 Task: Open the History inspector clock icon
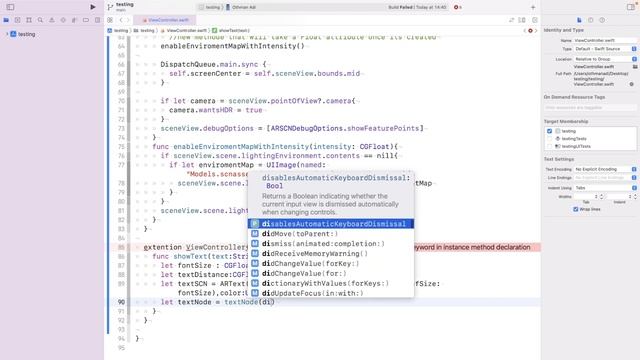(x=591, y=20)
